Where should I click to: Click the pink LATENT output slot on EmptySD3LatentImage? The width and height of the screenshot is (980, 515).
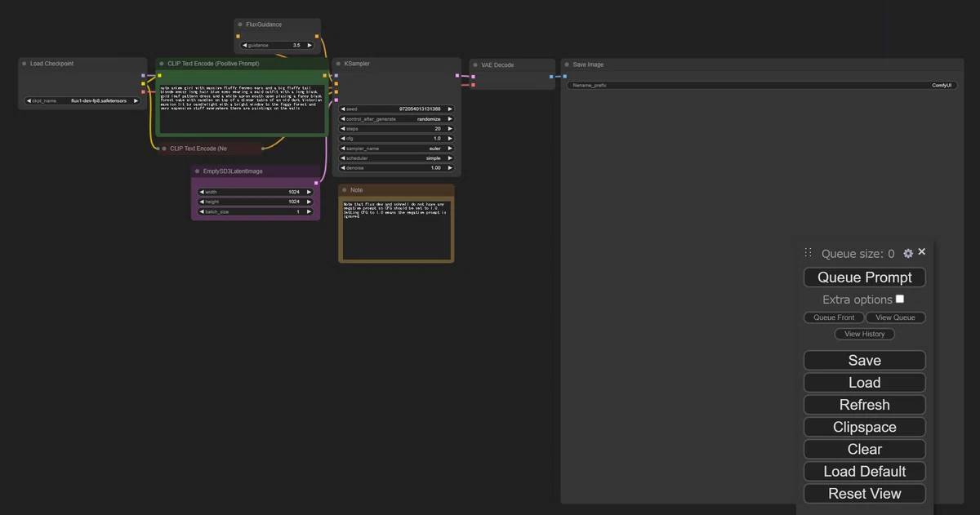[x=316, y=183]
